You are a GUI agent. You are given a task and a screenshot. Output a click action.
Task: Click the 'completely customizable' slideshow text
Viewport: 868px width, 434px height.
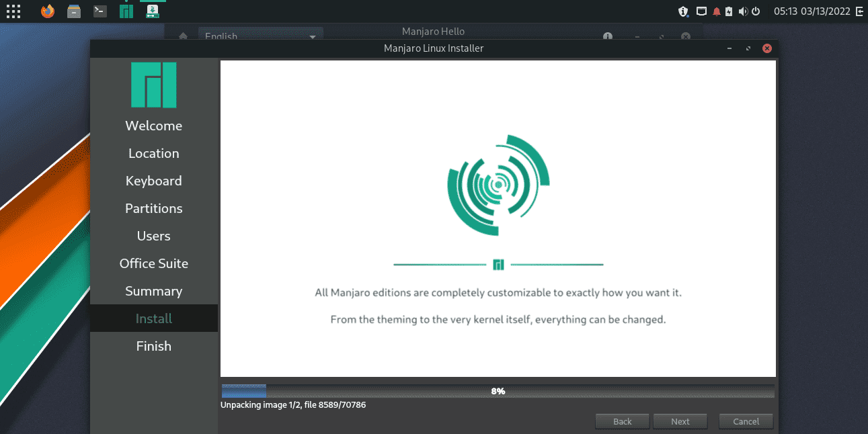498,293
